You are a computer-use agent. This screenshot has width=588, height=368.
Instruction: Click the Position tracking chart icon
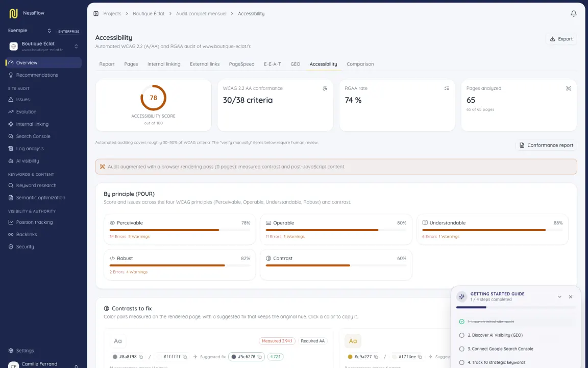click(11, 222)
